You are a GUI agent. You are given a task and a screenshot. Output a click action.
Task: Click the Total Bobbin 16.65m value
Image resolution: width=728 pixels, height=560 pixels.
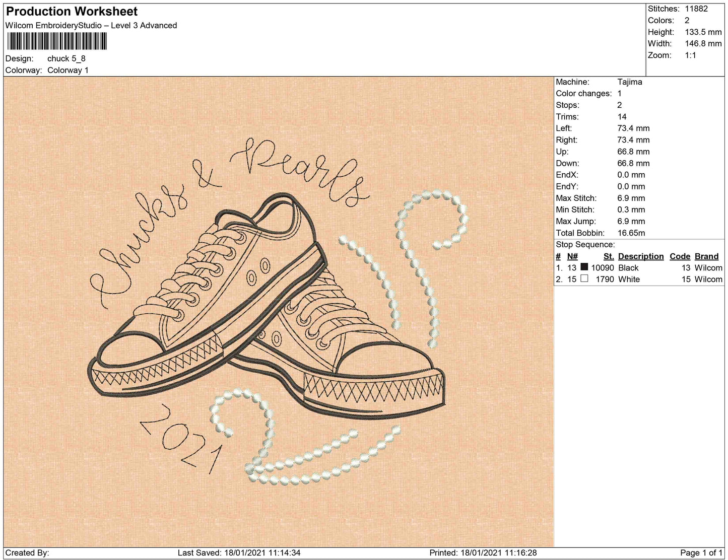coord(630,233)
